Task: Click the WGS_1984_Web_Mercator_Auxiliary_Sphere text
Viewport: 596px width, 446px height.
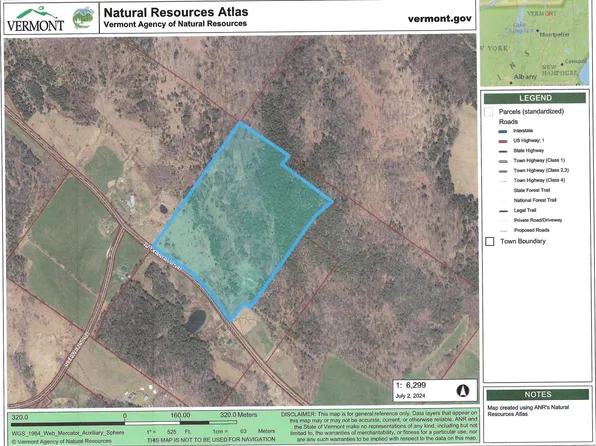Action: 68,433
